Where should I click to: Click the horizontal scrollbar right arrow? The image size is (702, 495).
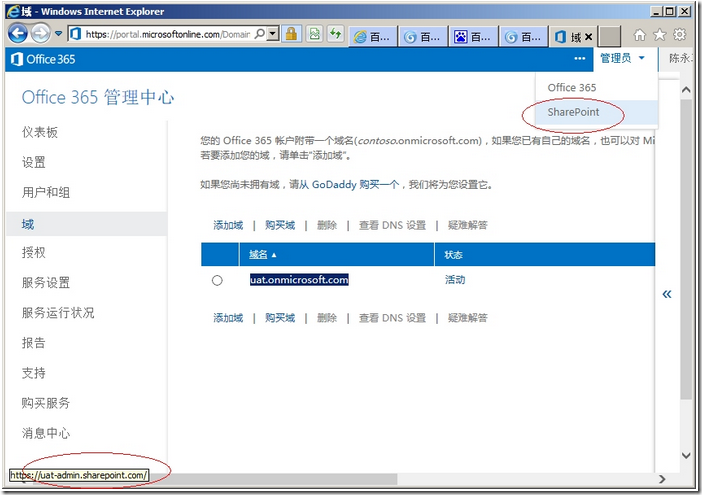662,479
